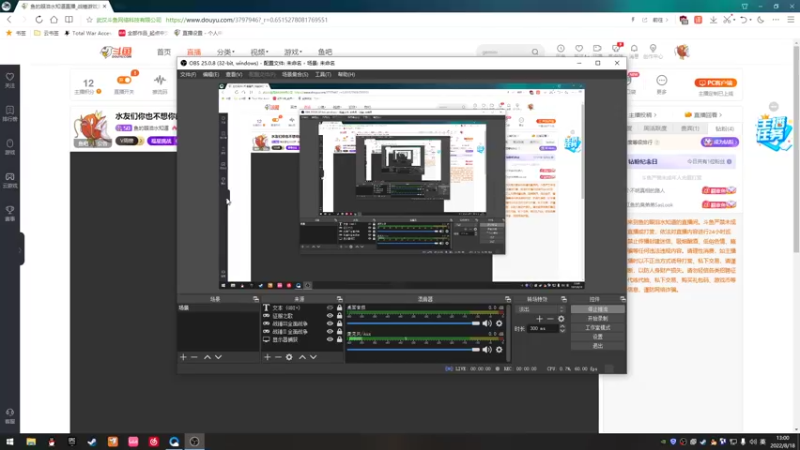Open the 查看(V) menu in OBS

(x=234, y=74)
